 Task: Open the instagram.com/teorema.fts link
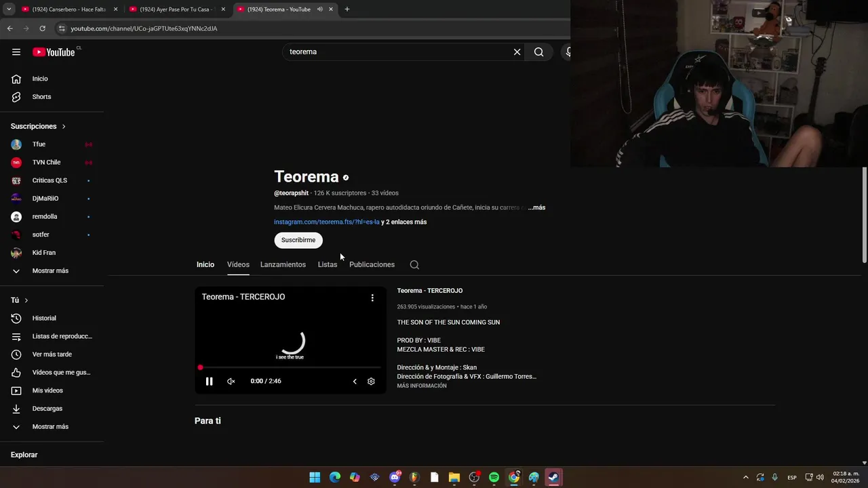pyautogui.click(x=327, y=222)
